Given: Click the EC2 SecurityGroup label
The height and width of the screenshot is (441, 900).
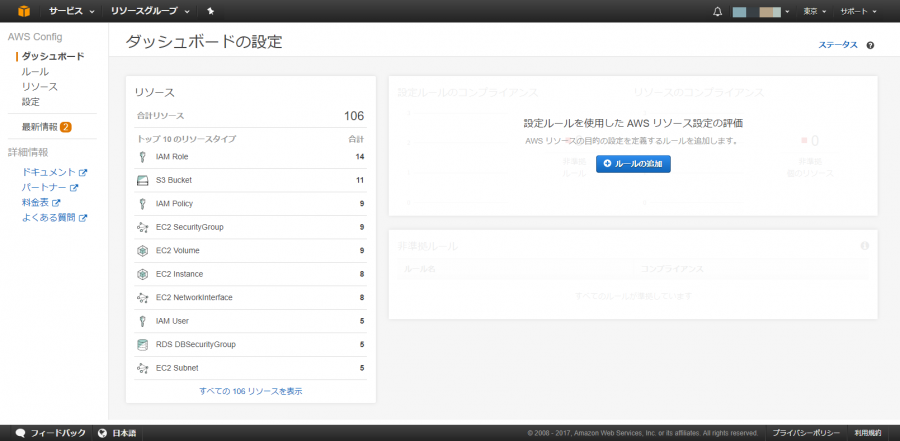Looking at the screenshot, I should pos(189,227).
